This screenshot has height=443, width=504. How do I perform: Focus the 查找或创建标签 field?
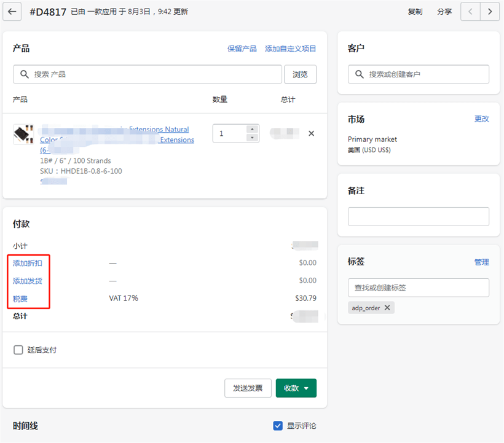(x=419, y=288)
